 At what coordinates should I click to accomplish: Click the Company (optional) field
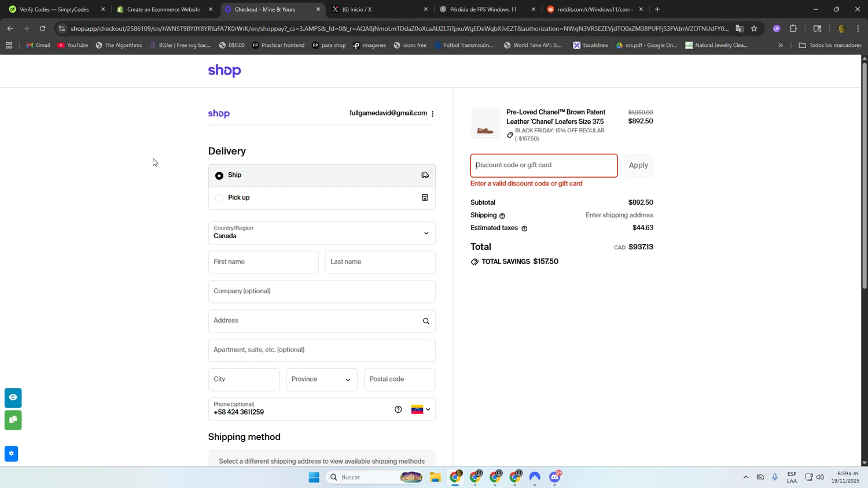point(322,291)
